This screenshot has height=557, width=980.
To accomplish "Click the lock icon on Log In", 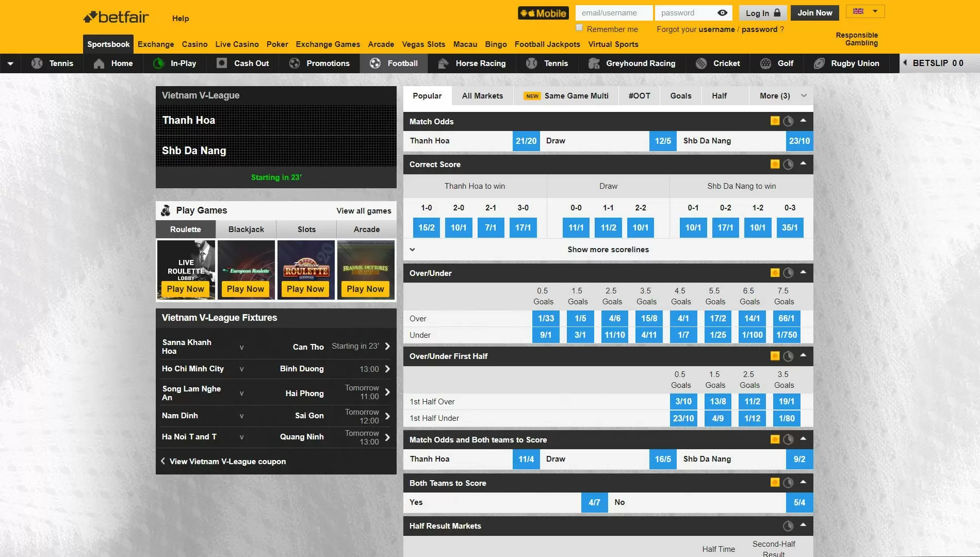I will [777, 13].
